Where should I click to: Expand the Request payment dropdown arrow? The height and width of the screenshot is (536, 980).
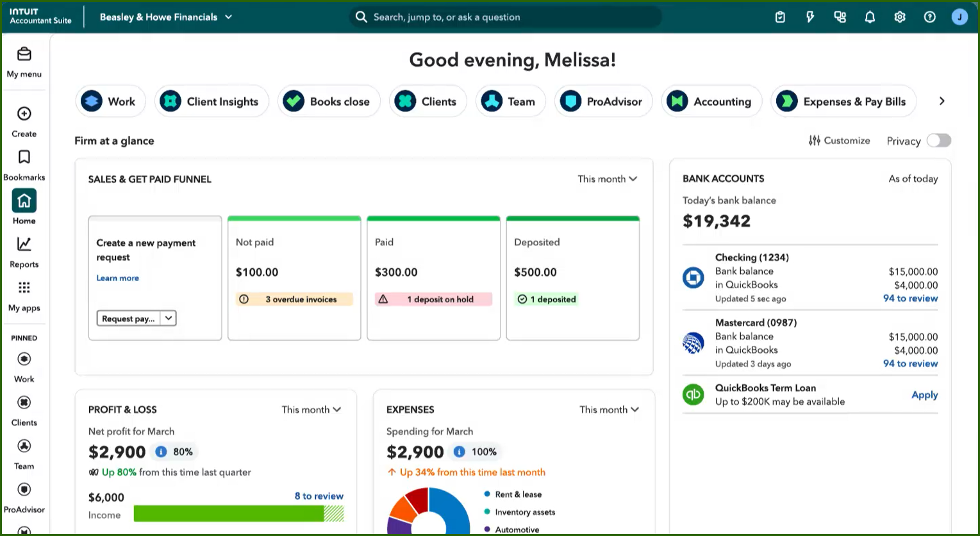pos(169,318)
